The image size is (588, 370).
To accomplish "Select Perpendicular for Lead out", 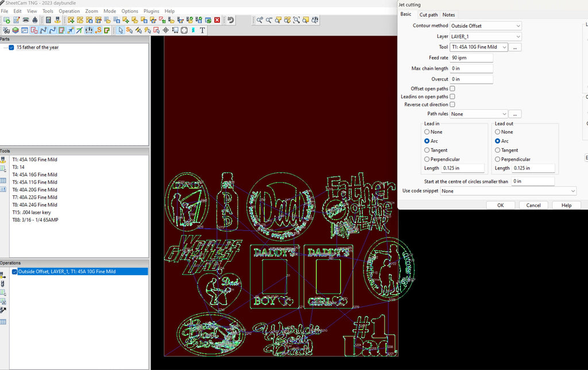I will coord(497,159).
